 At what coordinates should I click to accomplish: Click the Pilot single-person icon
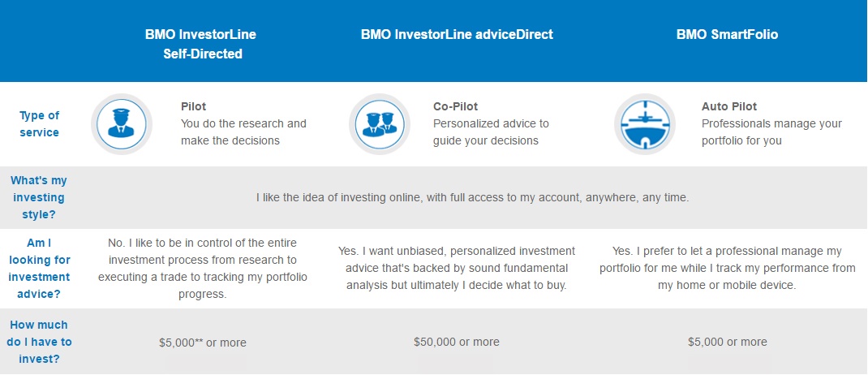coord(121,124)
